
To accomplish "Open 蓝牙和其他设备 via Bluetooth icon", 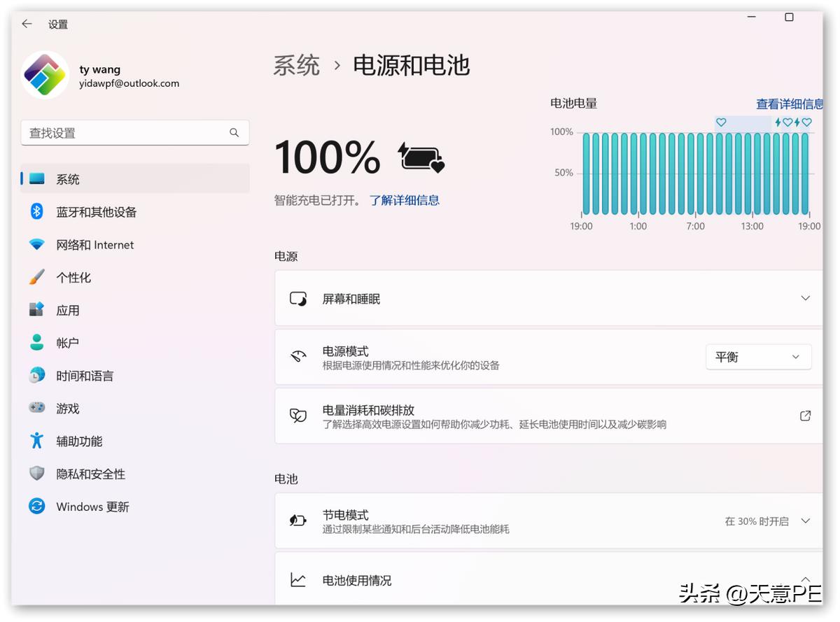I will pyautogui.click(x=37, y=211).
